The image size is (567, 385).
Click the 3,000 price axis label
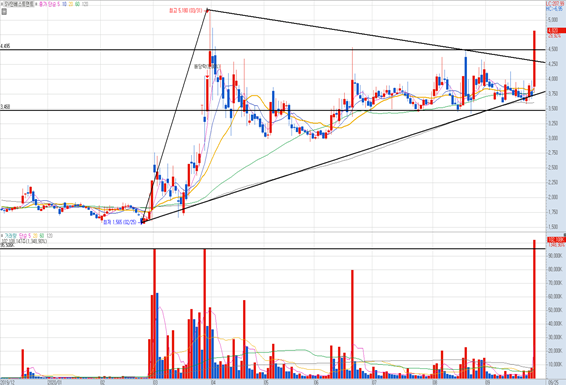(x=553, y=138)
